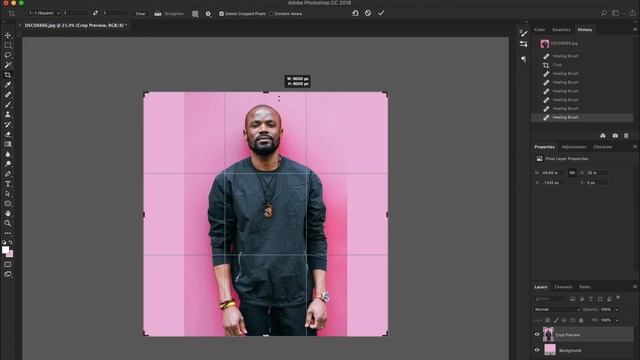This screenshot has width=640, height=360.
Task: Select the History Brush tool
Action: click(8, 124)
